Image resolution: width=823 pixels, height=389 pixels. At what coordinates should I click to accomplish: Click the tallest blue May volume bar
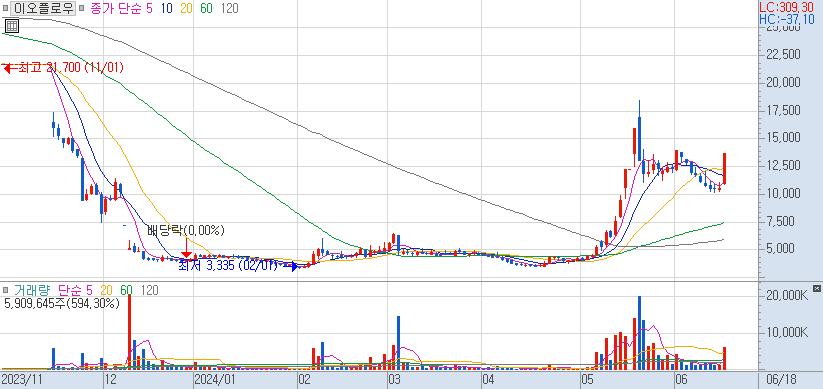point(639,333)
